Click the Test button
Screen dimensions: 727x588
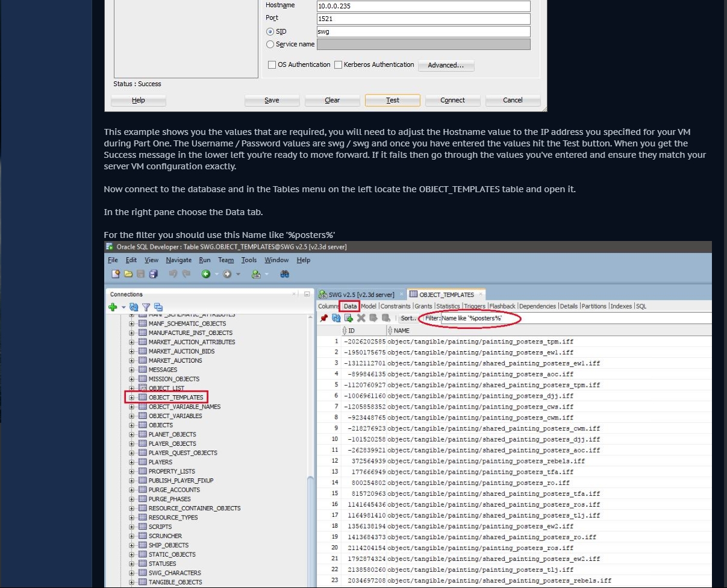point(393,100)
